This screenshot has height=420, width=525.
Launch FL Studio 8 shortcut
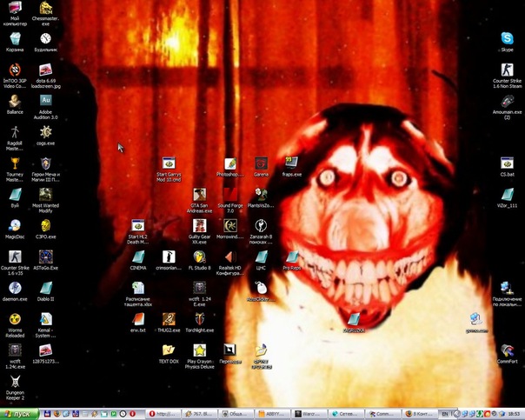pyautogui.click(x=200, y=260)
